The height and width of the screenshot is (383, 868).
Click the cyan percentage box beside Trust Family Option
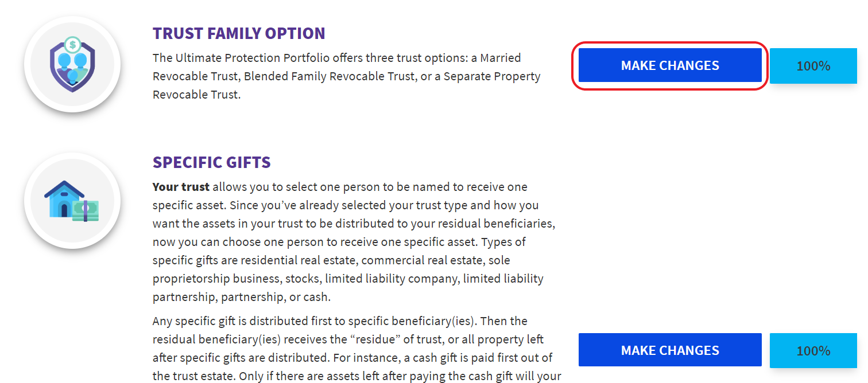813,65
